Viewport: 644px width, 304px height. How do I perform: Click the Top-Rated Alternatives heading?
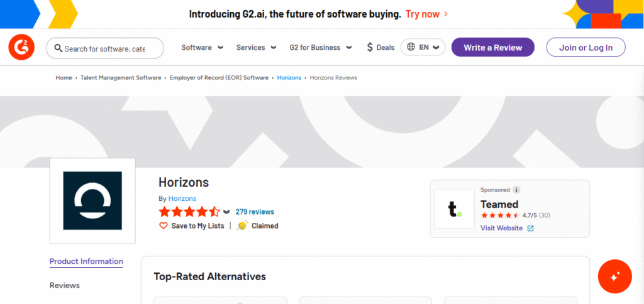pos(210,276)
